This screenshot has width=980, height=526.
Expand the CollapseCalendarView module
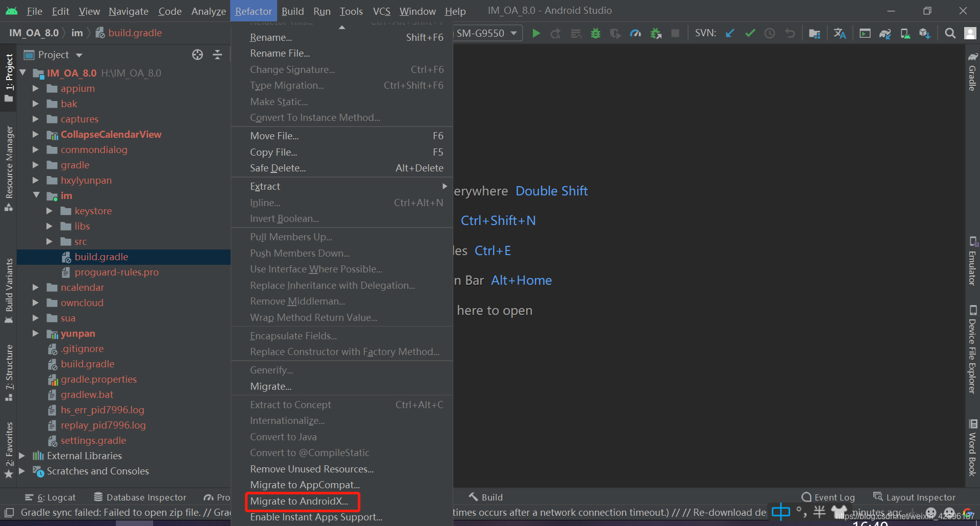point(36,134)
